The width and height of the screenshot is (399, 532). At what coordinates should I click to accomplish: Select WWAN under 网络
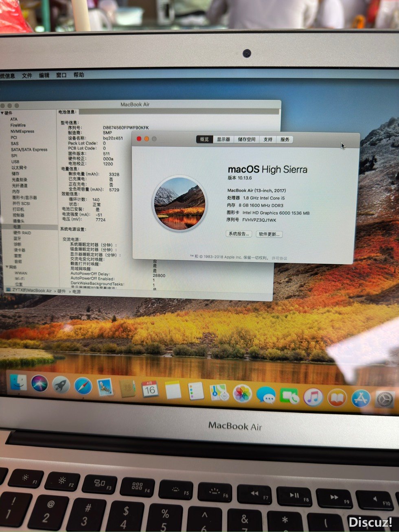(x=21, y=273)
